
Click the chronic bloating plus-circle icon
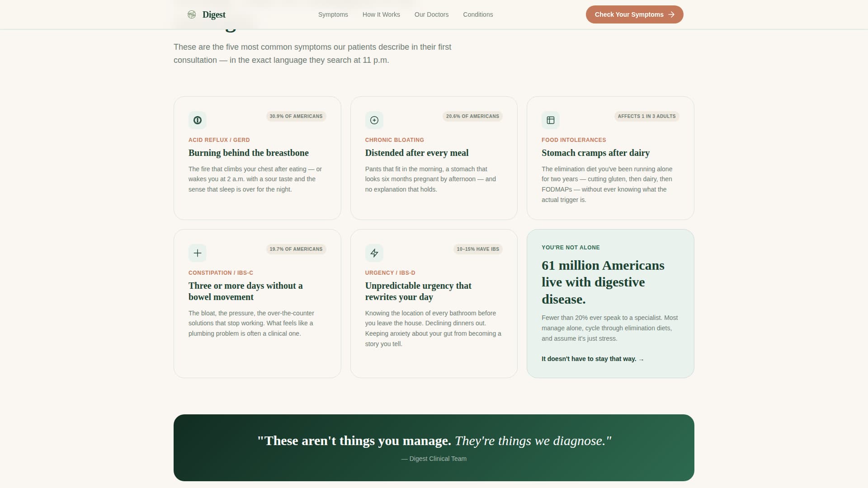click(x=374, y=120)
